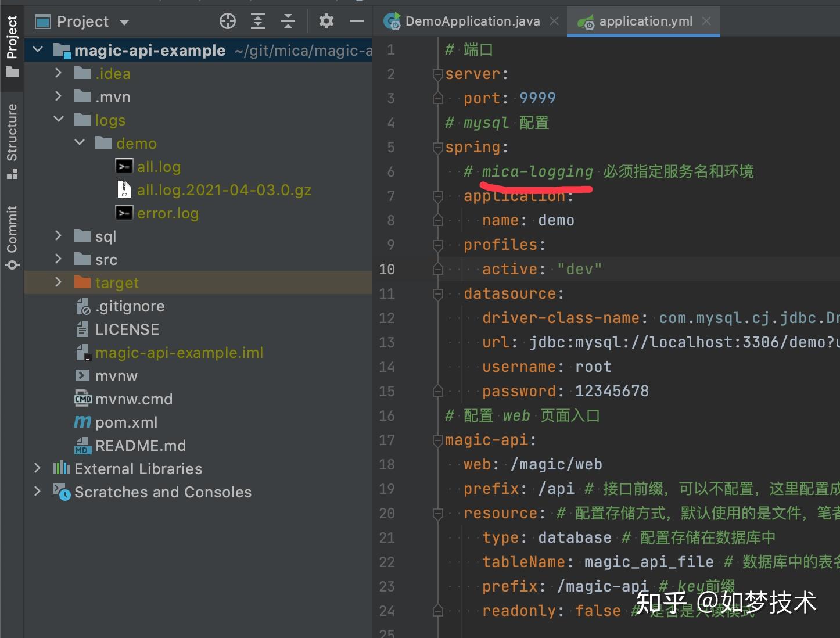Expand the .mvn folder

click(58, 96)
